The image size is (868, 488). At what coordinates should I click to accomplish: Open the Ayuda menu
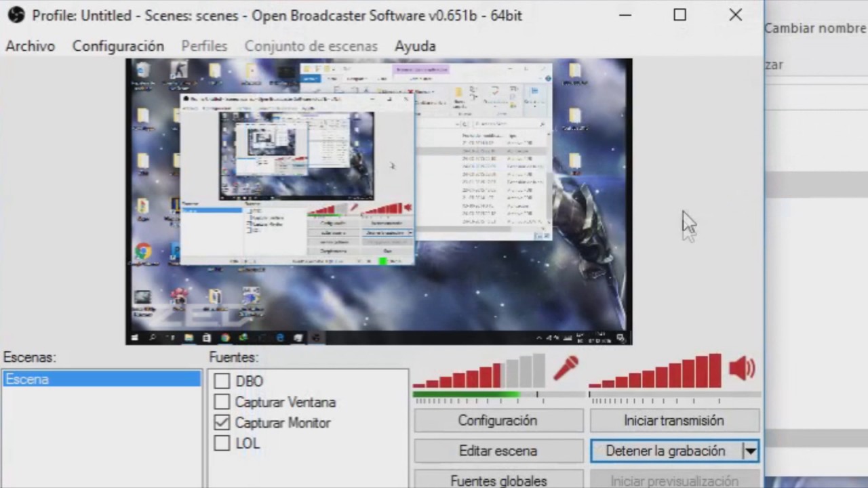415,46
